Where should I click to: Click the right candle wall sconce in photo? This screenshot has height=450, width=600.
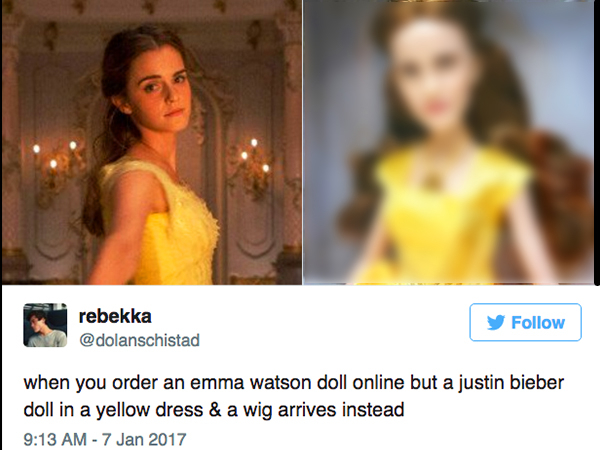pyautogui.click(x=253, y=168)
